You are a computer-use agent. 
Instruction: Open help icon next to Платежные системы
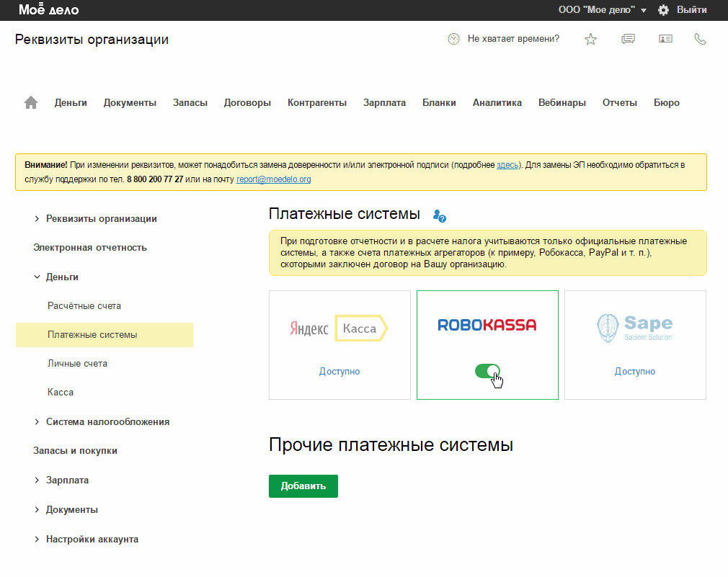point(439,216)
